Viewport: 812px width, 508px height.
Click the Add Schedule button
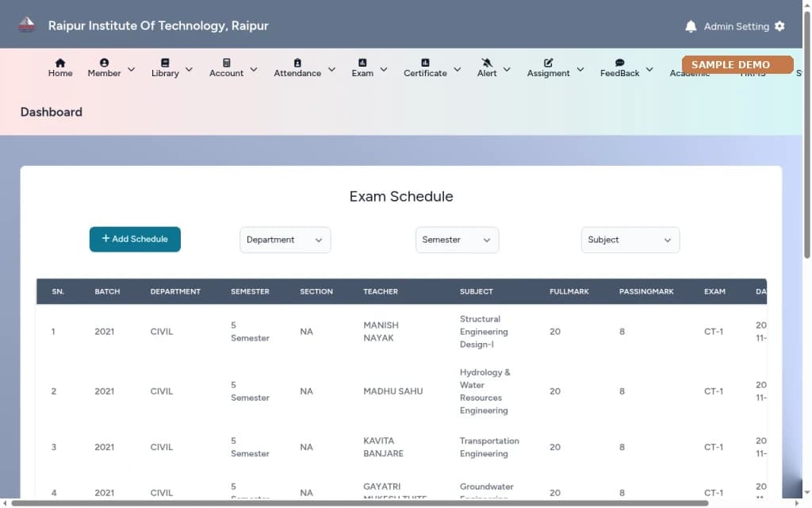[x=135, y=239]
